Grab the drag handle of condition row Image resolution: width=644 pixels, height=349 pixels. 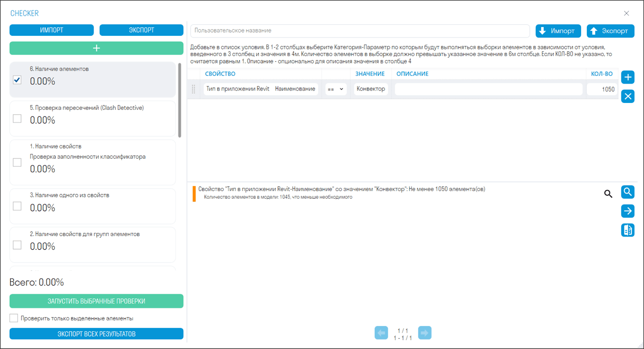click(194, 89)
